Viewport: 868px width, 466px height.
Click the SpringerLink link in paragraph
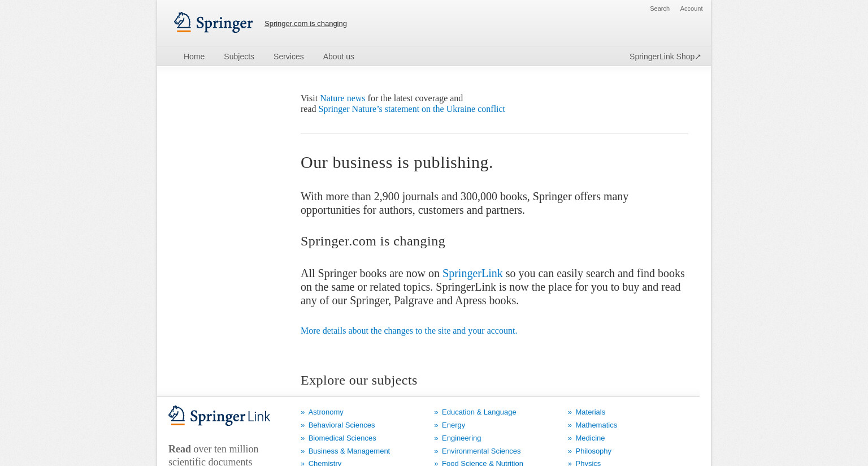click(x=472, y=273)
